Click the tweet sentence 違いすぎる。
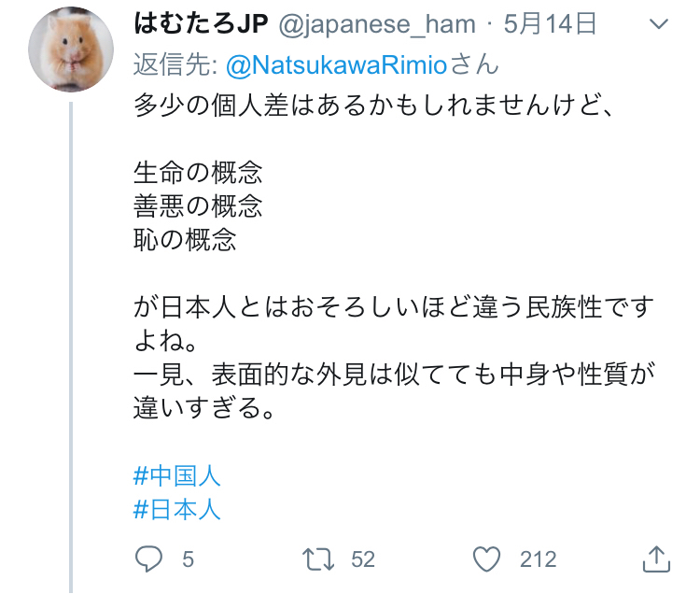700x594 pixels. [x=204, y=408]
